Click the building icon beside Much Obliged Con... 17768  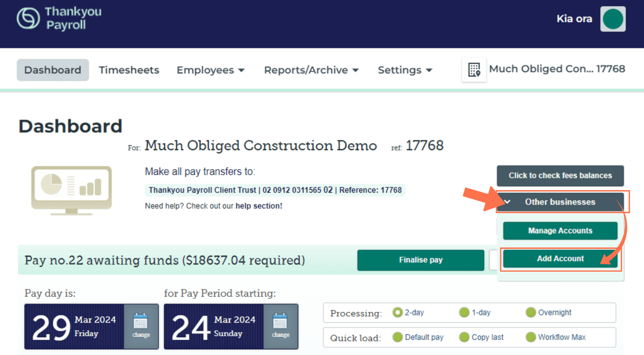474,69
